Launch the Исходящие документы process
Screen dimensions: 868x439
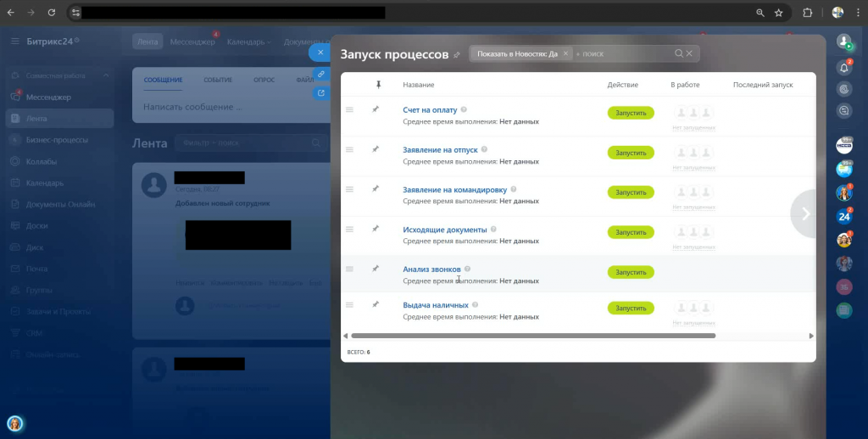[x=631, y=232]
